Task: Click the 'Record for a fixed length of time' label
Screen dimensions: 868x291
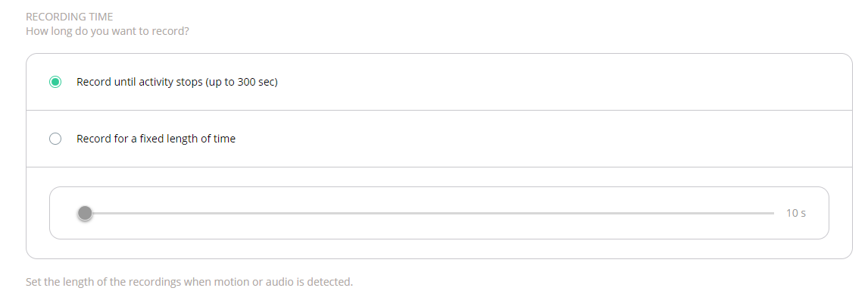Action: 156,139
